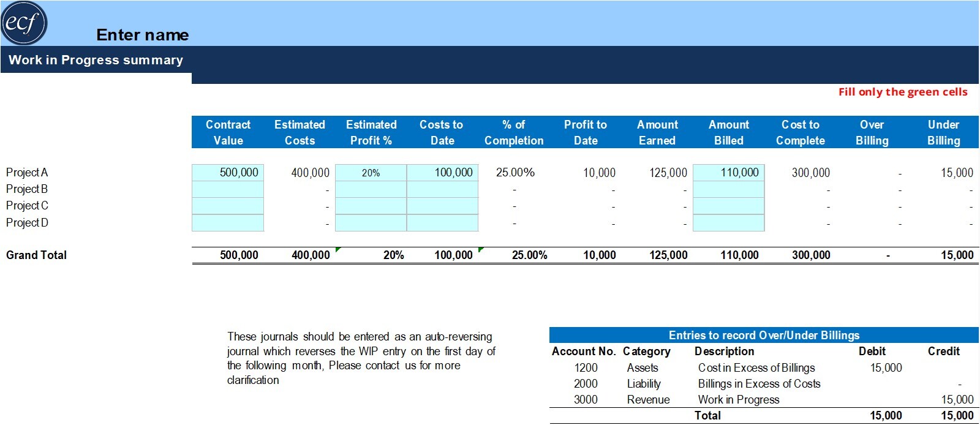Click the Assets debit amount 15,000
The image size is (980, 425).
point(886,368)
